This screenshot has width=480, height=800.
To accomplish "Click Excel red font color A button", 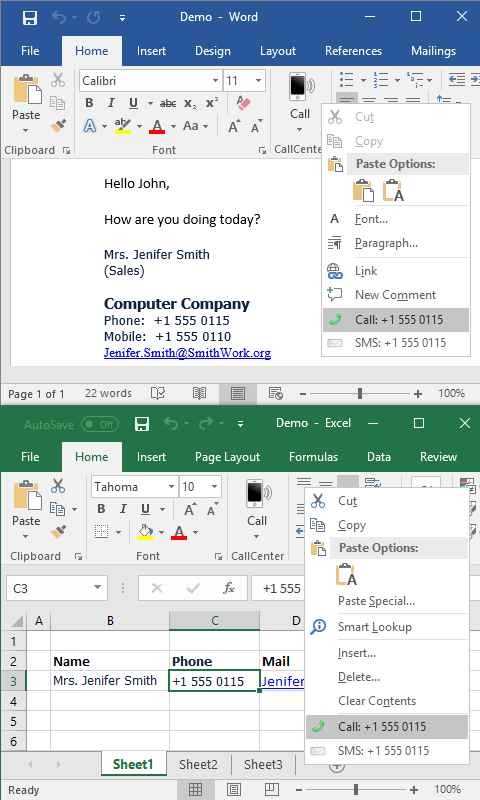I will [x=179, y=533].
